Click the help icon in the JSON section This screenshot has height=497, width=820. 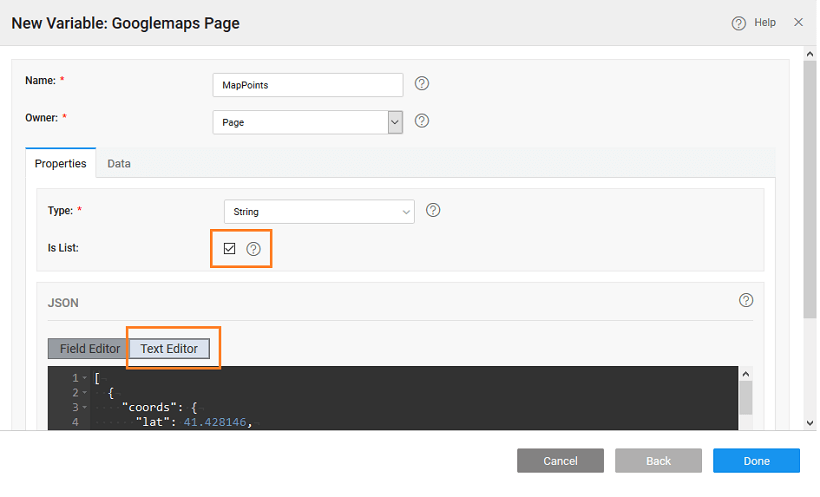point(745,300)
